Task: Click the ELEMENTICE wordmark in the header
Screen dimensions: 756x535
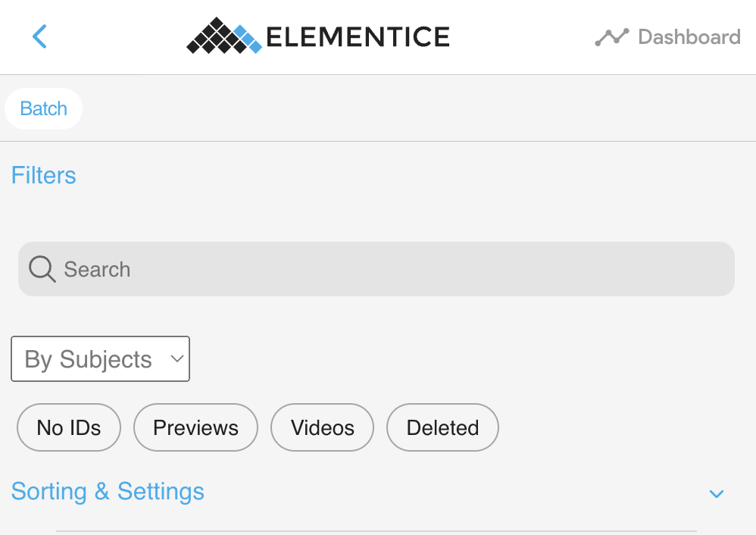Action: pos(358,37)
